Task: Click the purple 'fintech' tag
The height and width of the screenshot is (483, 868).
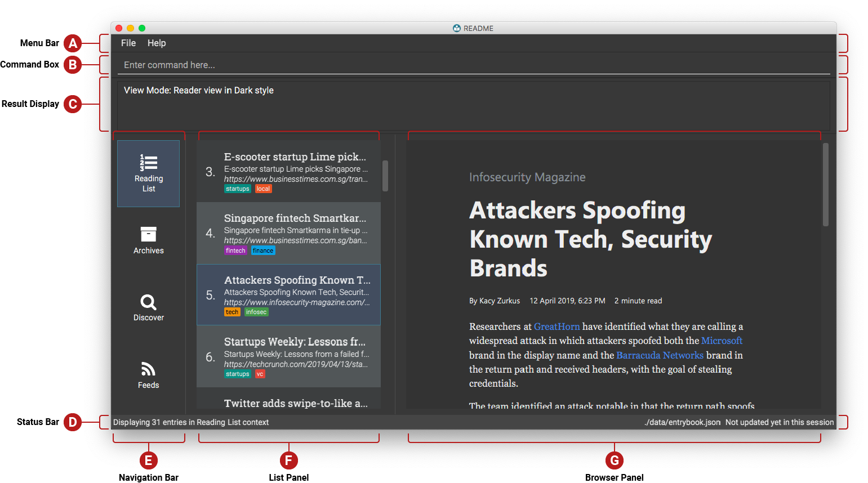Action: click(235, 251)
